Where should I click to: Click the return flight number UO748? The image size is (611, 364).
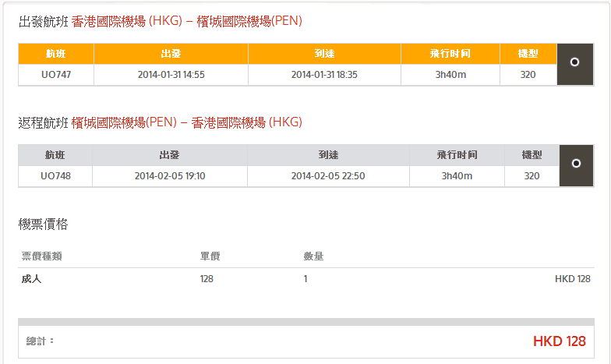click(x=55, y=176)
